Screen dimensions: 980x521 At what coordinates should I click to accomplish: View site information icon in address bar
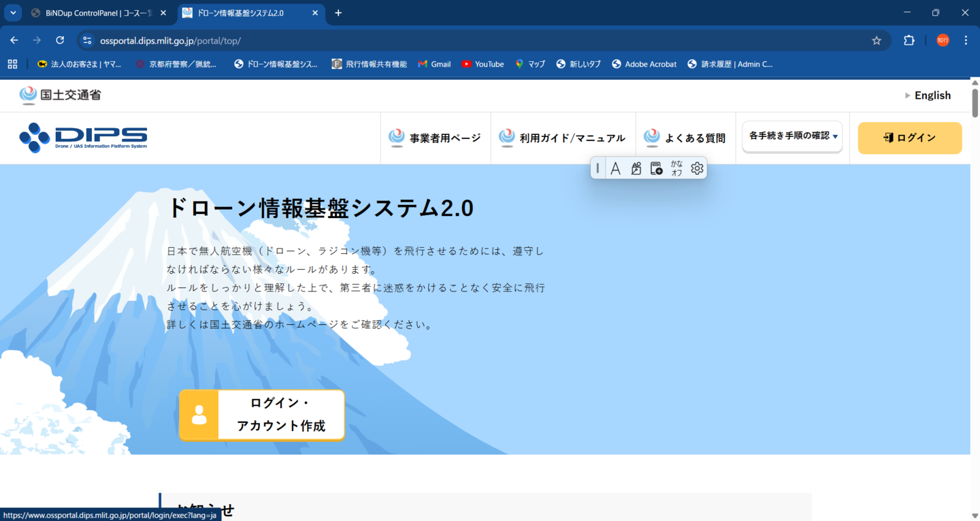[87, 40]
